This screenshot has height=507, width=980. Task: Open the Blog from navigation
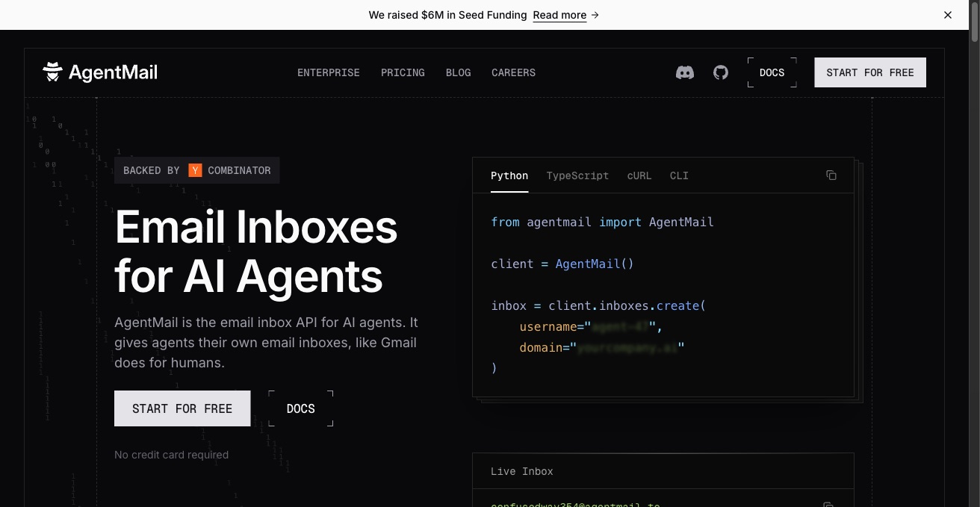(458, 72)
